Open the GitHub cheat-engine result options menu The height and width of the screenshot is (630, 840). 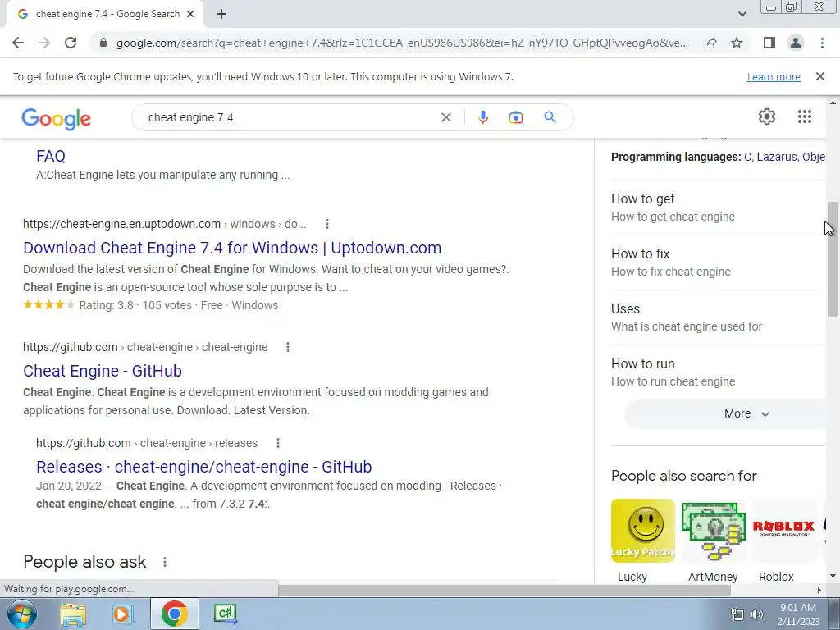pos(288,347)
